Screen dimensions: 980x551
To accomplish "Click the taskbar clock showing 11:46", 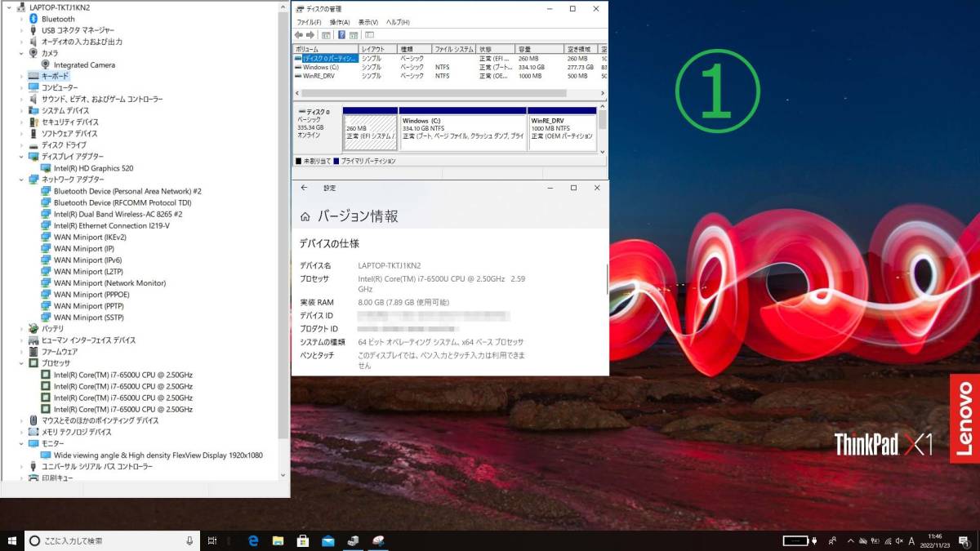I will pos(936,540).
